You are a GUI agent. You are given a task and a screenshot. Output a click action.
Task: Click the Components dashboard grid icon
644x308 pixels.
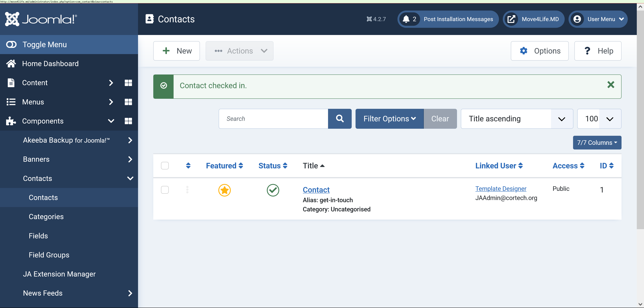128,121
